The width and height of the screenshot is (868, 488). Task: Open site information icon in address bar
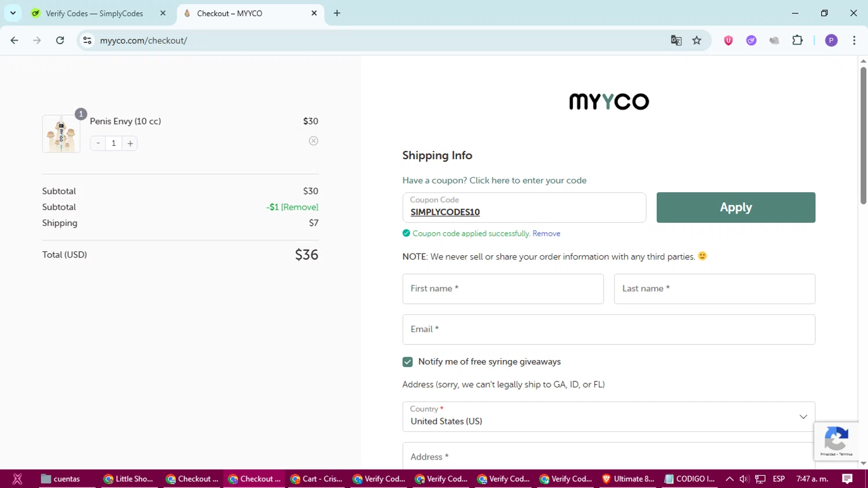click(x=87, y=41)
